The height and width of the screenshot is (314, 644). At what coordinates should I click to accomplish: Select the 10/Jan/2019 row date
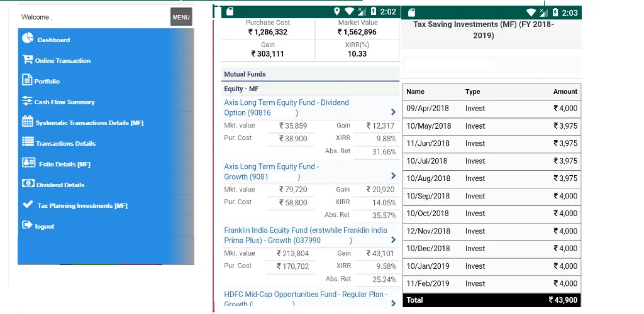[428, 266]
